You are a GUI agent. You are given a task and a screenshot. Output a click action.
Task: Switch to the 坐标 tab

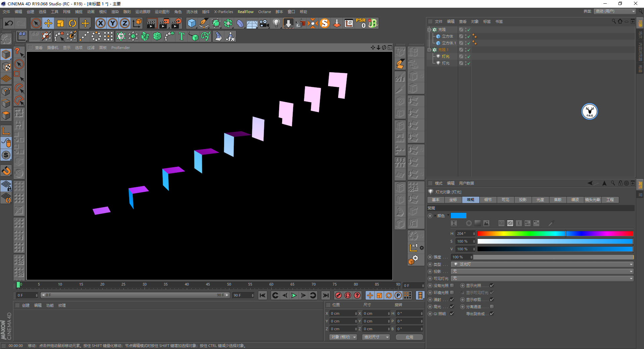(x=453, y=200)
